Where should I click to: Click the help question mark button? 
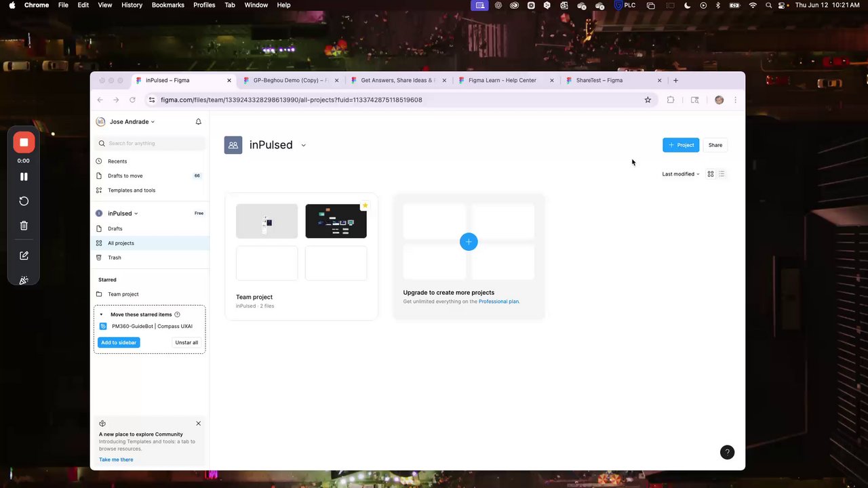pos(727,452)
